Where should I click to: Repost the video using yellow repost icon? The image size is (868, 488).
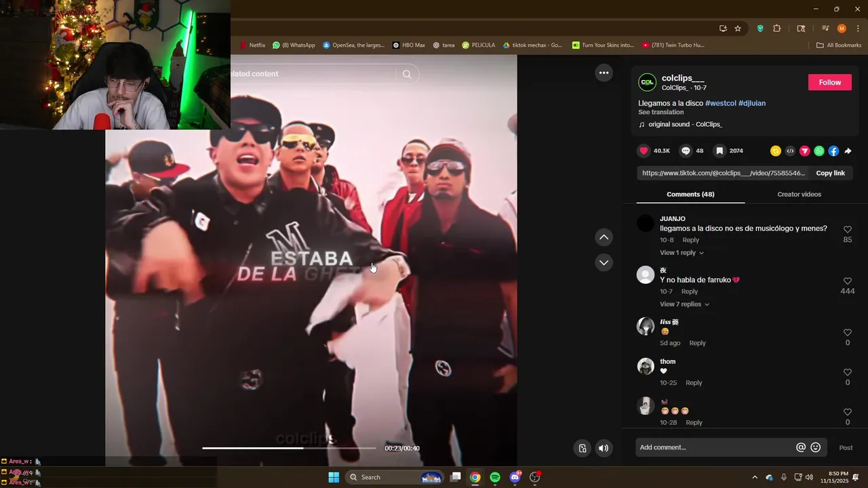776,151
